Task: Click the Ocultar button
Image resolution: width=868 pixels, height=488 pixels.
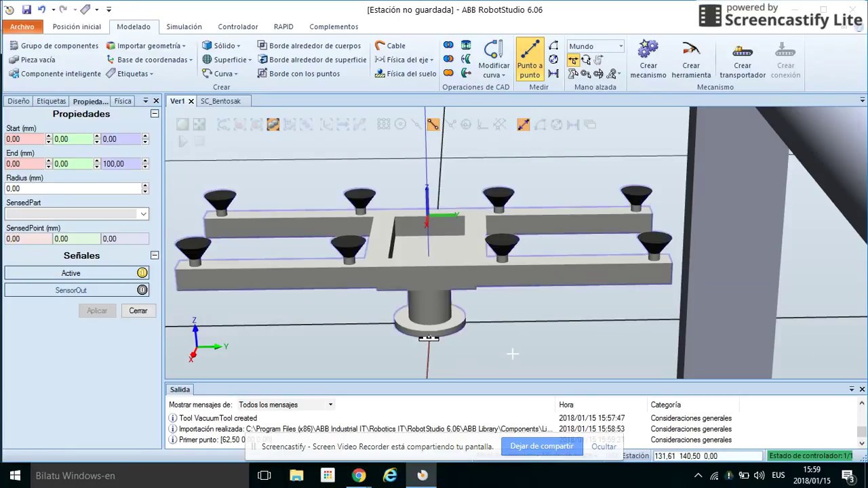Action: [604, 446]
